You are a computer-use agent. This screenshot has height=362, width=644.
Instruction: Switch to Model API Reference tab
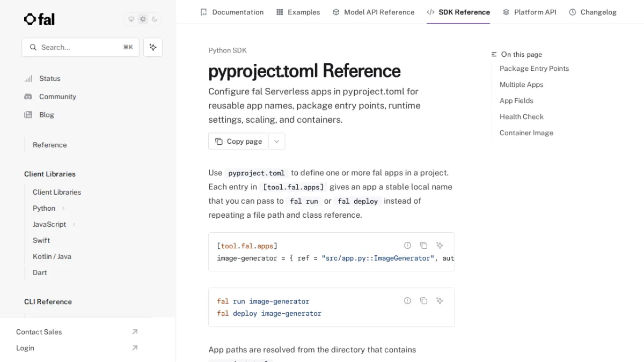[374, 12]
